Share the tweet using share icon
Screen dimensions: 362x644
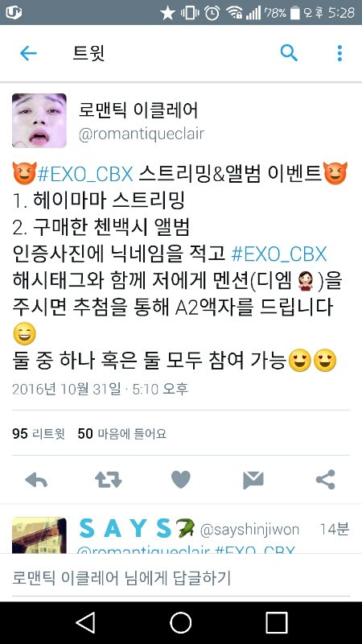(326, 479)
